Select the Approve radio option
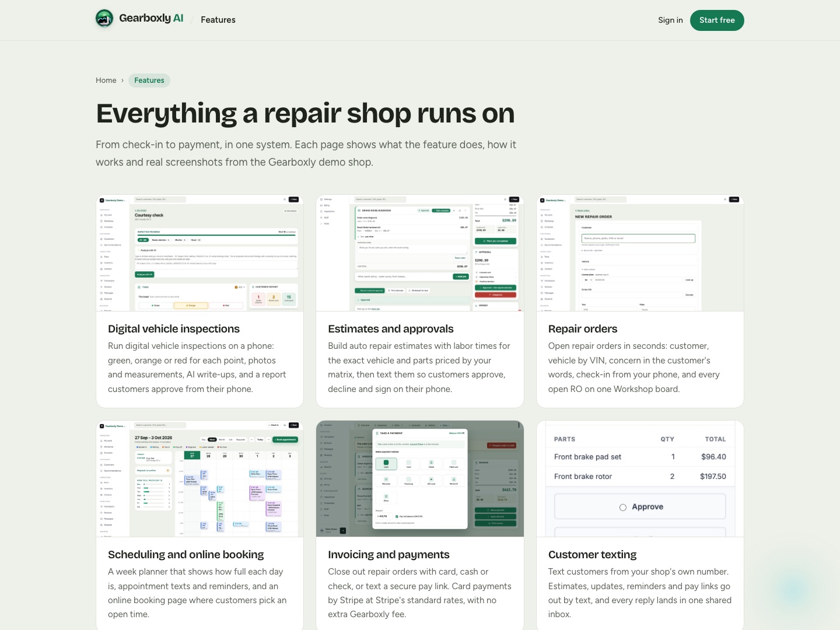 tap(640, 507)
